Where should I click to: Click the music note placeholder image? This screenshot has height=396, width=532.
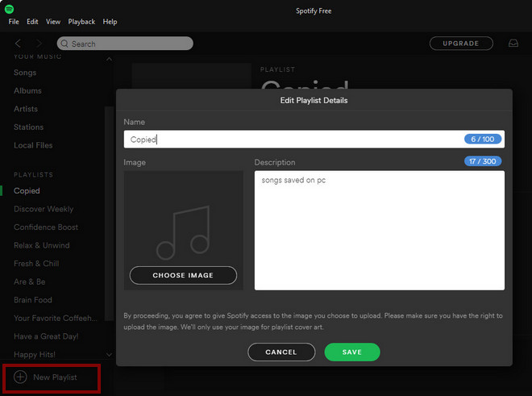click(x=183, y=232)
